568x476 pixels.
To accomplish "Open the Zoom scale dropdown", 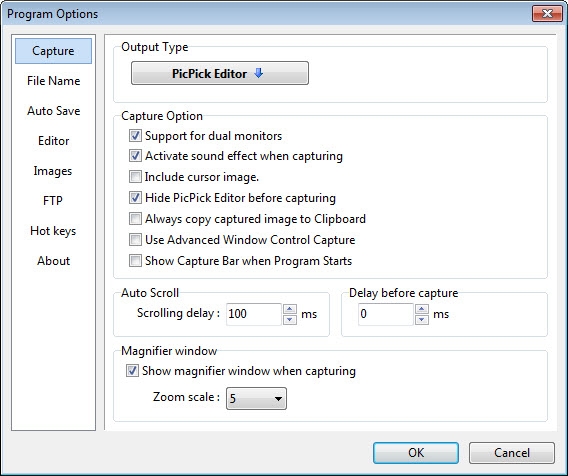I will pyautogui.click(x=256, y=398).
